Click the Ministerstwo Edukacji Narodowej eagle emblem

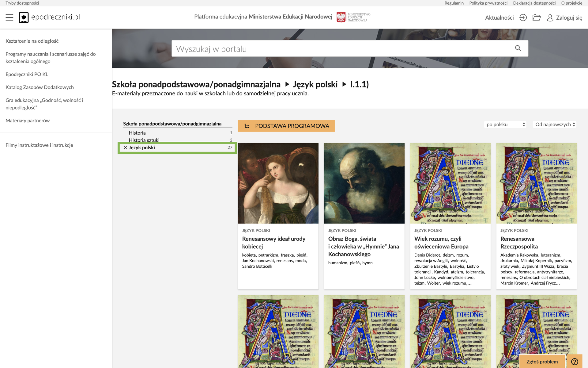pyautogui.click(x=341, y=17)
